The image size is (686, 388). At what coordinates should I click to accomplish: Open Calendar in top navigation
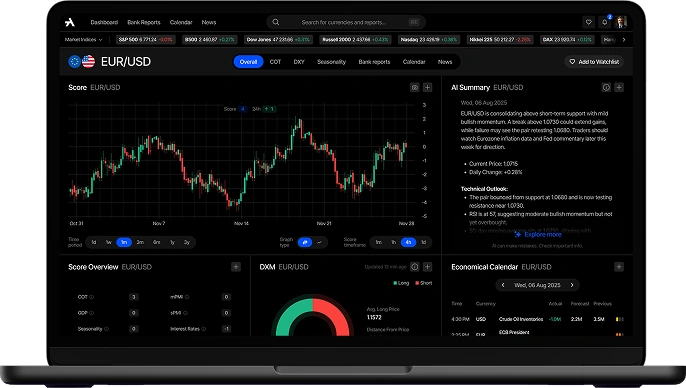point(181,22)
